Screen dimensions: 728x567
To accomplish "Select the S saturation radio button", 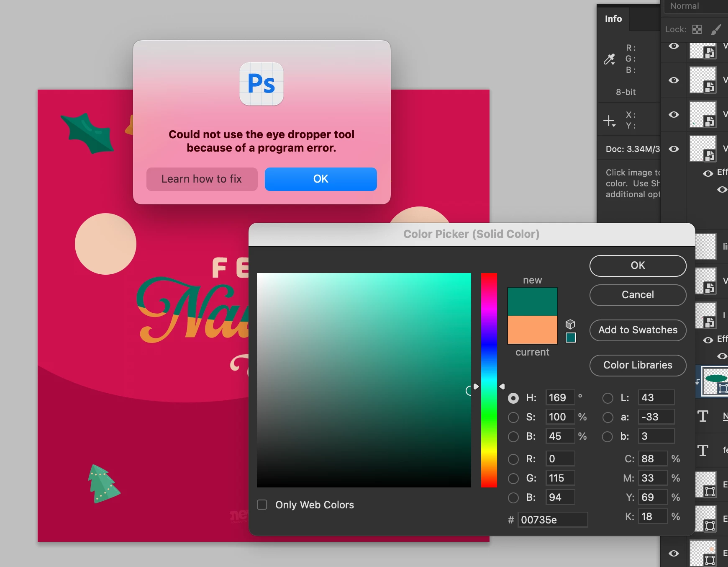I will coord(513,417).
